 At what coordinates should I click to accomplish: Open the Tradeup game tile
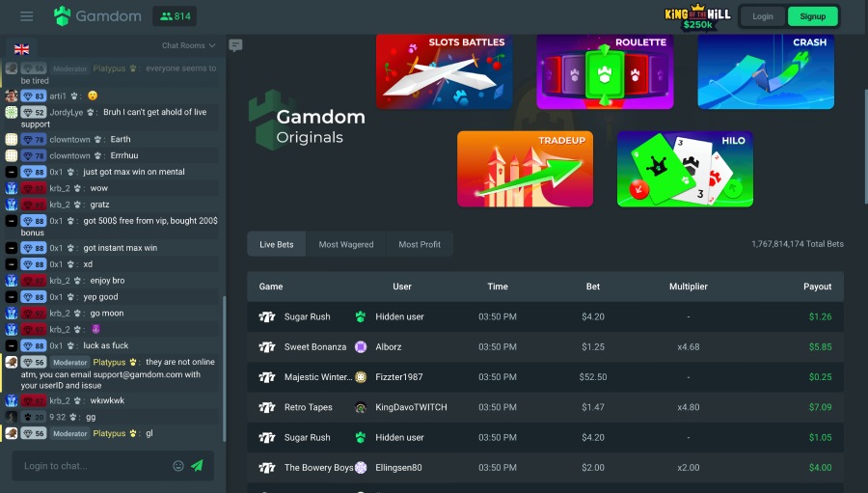coord(525,169)
